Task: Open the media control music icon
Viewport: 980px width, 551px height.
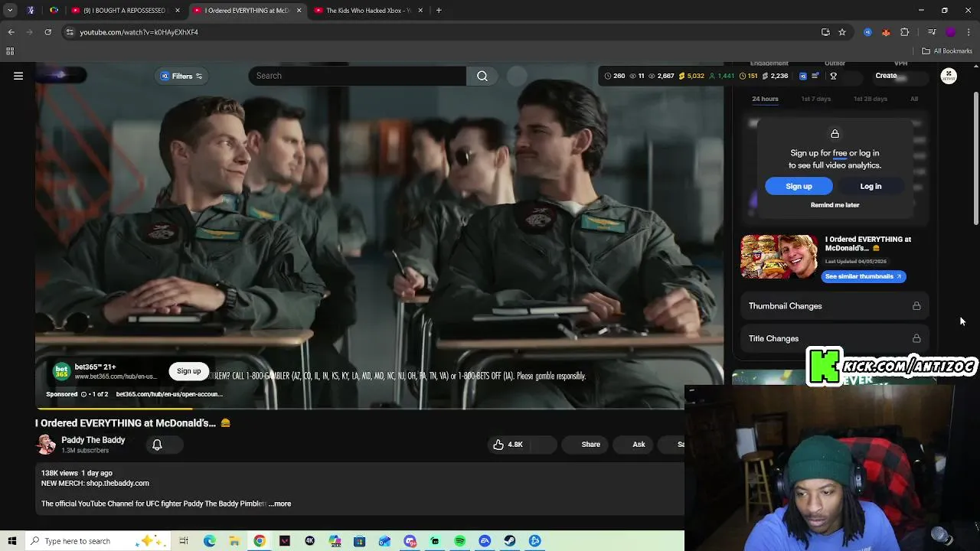Action: point(931,32)
